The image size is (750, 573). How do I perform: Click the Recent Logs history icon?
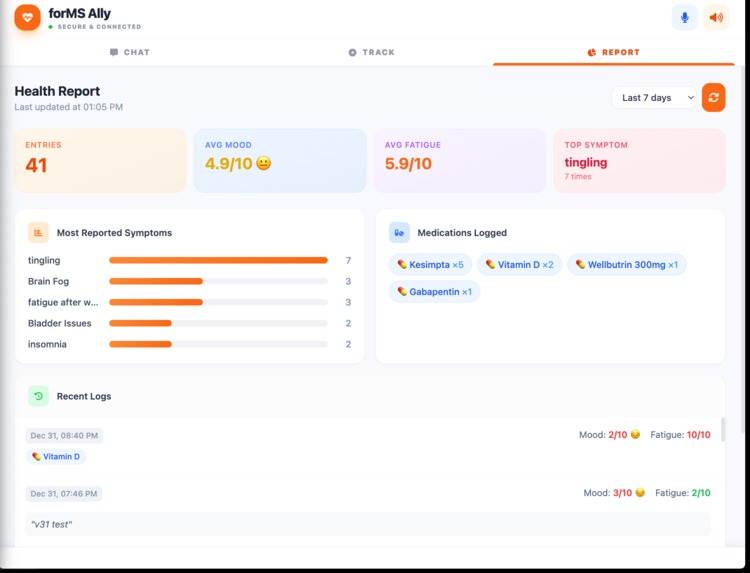(x=38, y=396)
